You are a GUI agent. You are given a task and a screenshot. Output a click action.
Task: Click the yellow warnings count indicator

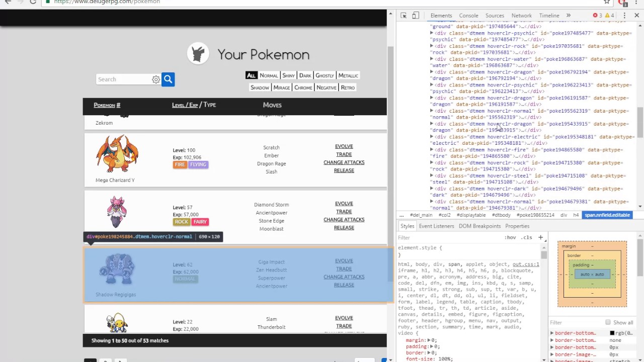610,16
